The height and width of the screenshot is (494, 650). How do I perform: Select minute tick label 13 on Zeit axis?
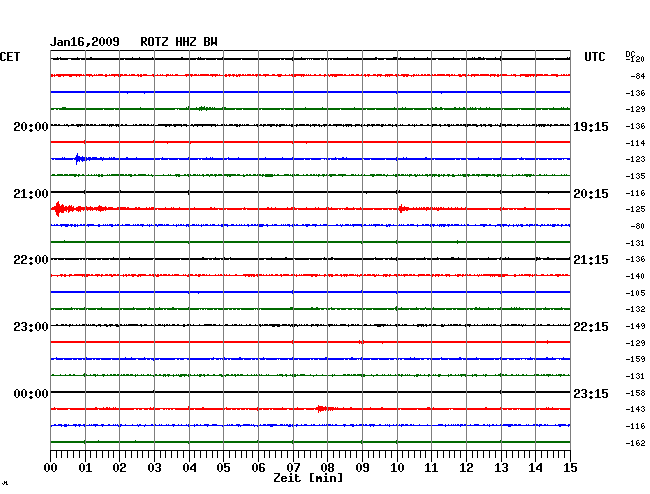[501, 467]
